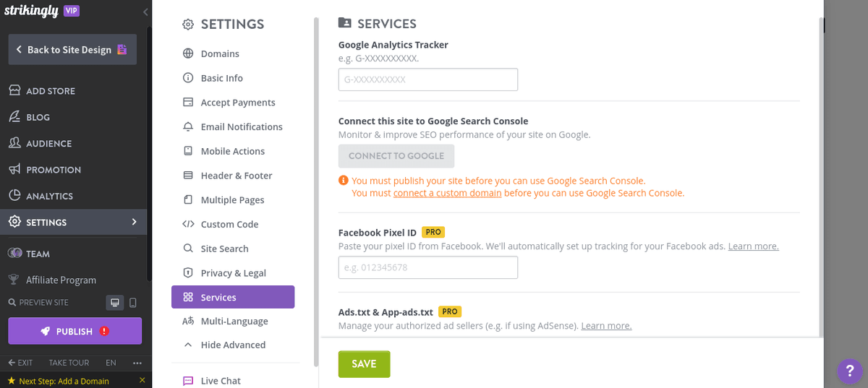This screenshot has height=388, width=868.
Task: Click the three-dots more options icon
Action: (x=137, y=363)
